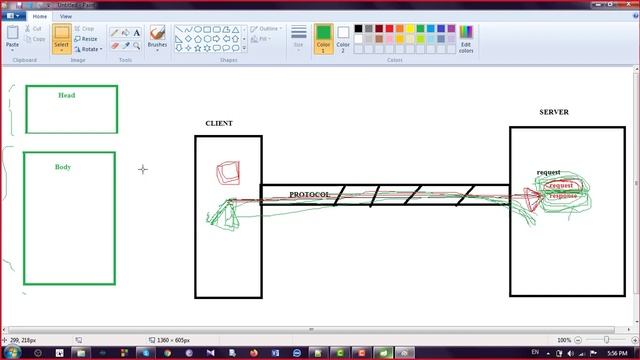Activate Color 1 foreground selector
The image size is (640, 360).
(323, 39)
